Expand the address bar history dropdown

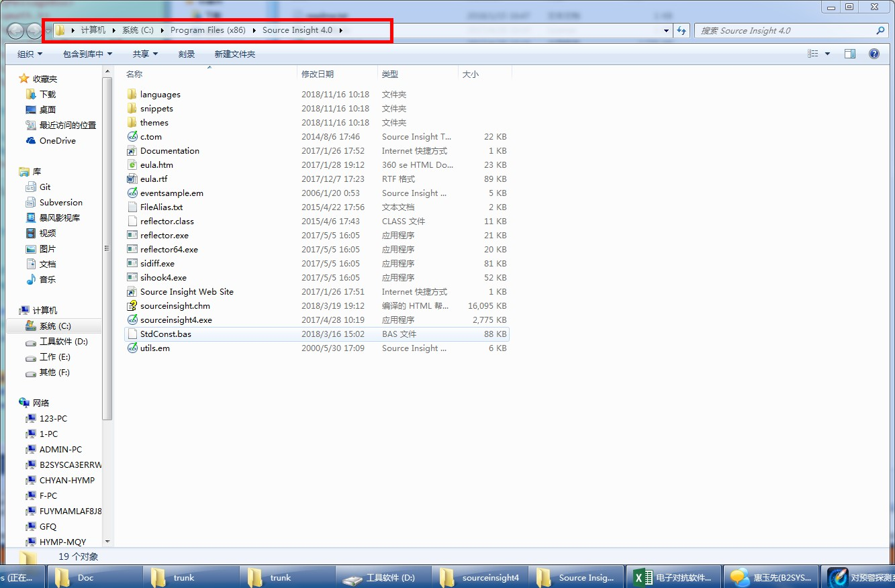point(666,30)
